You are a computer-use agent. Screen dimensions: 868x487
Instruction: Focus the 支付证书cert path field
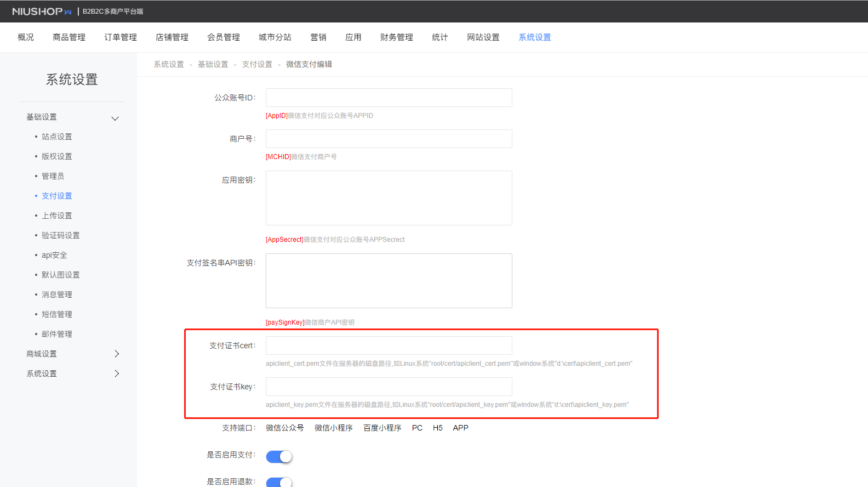pos(389,346)
